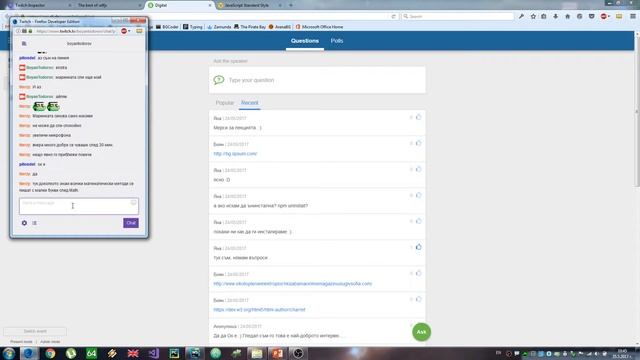Screen dimensions: 640x360
Task: Like the 'Мерси за лекцията' question
Action: click(x=418, y=118)
